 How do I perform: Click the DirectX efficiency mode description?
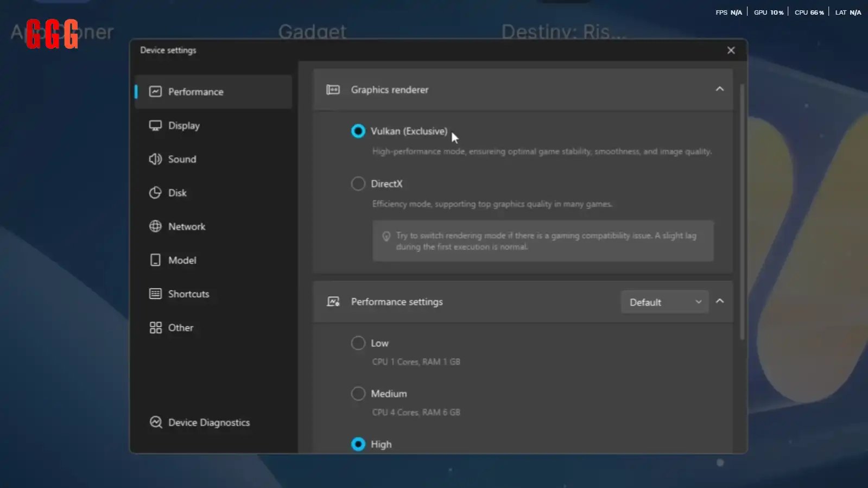pos(492,204)
